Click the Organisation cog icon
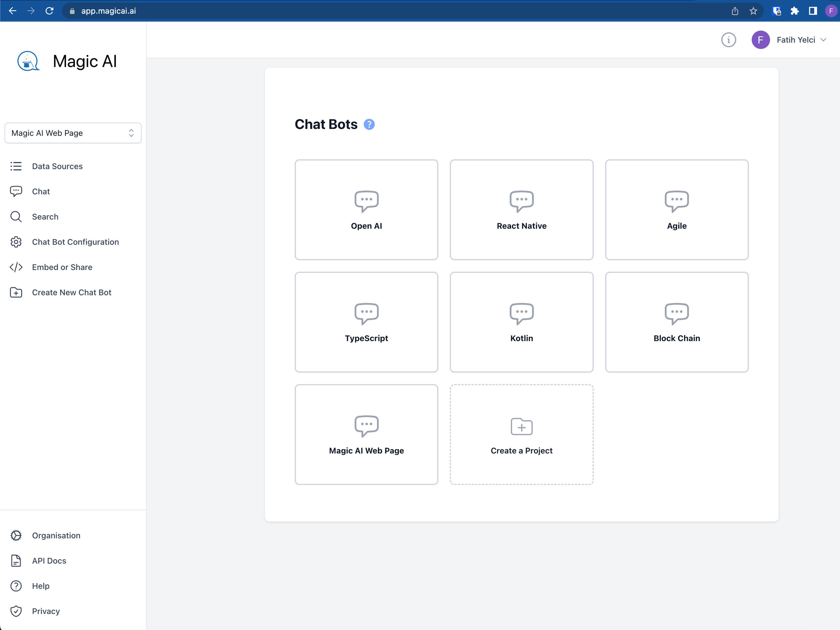Image resolution: width=840 pixels, height=630 pixels. point(16,535)
